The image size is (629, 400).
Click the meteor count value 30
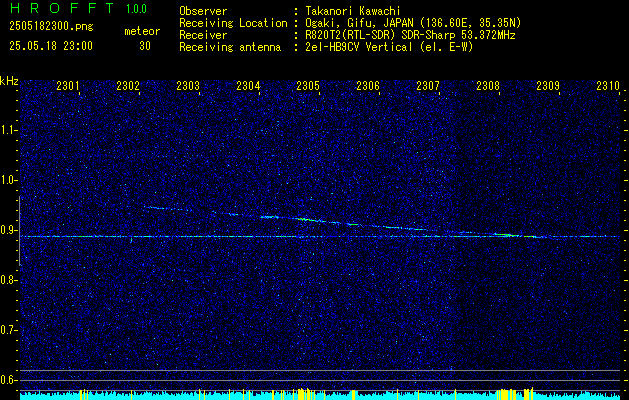click(145, 46)
